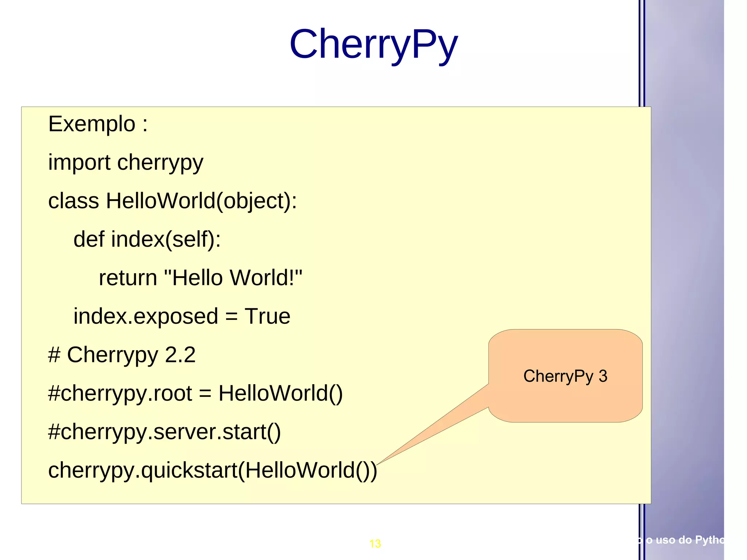This screenshot has height=560, width=747.
Task: Click the 'CherryPy 3' callout bubble
Action: (x=565, y=376)
